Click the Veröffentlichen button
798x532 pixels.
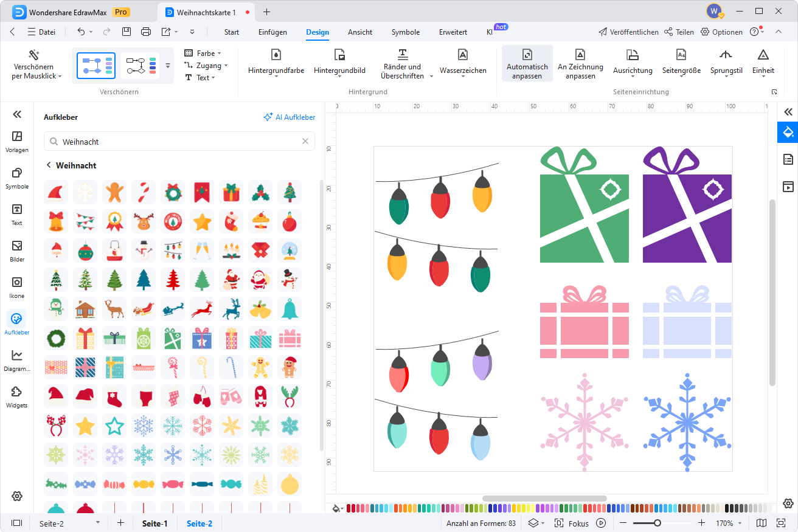pos(628,32)
